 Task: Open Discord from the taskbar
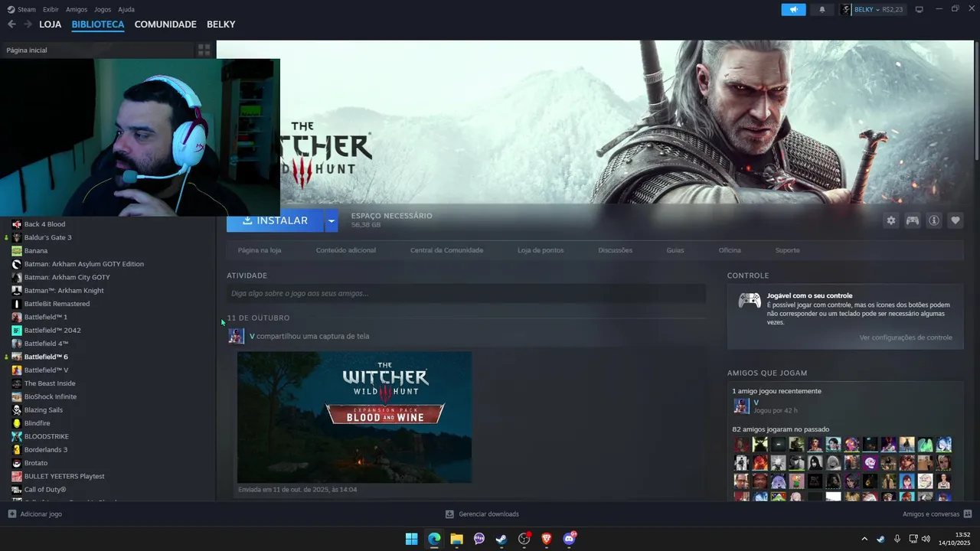pos(569,539)
